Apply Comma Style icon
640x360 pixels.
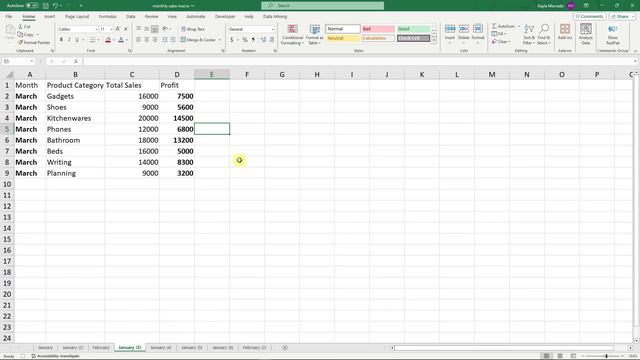tap(253, 40)
